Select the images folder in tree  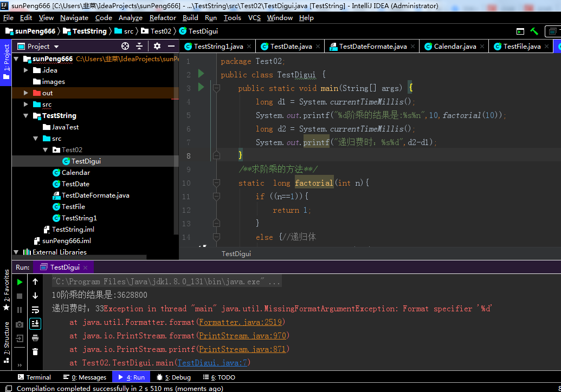(53, 82)
